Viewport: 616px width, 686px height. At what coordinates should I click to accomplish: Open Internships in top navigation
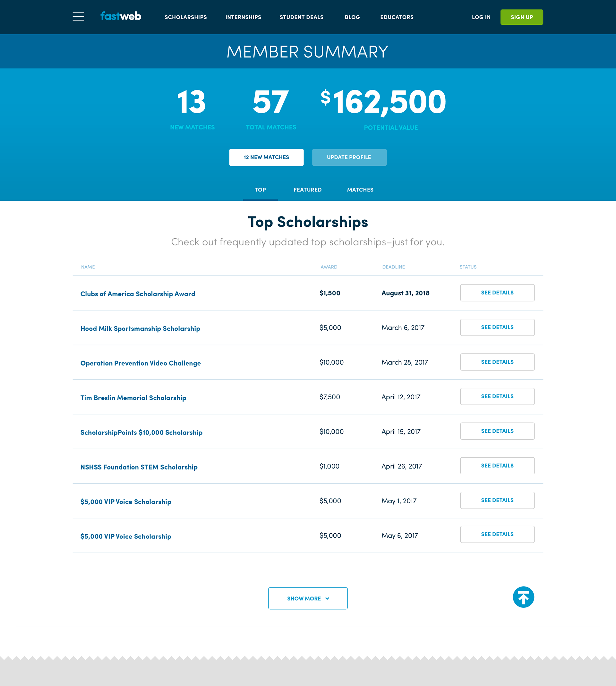243,17
